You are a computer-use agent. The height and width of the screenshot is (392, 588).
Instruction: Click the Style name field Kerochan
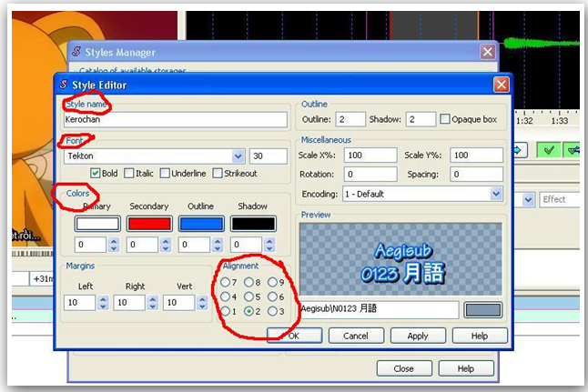point(176,119)
